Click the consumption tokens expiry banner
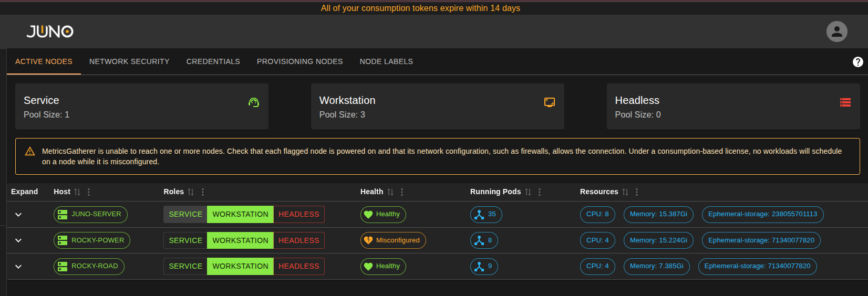 420,8
